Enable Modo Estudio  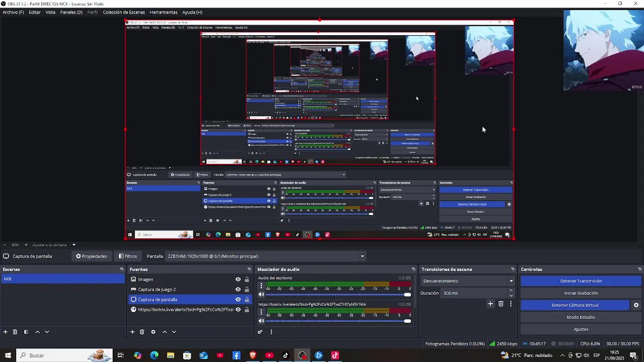(x=581, y=317)
